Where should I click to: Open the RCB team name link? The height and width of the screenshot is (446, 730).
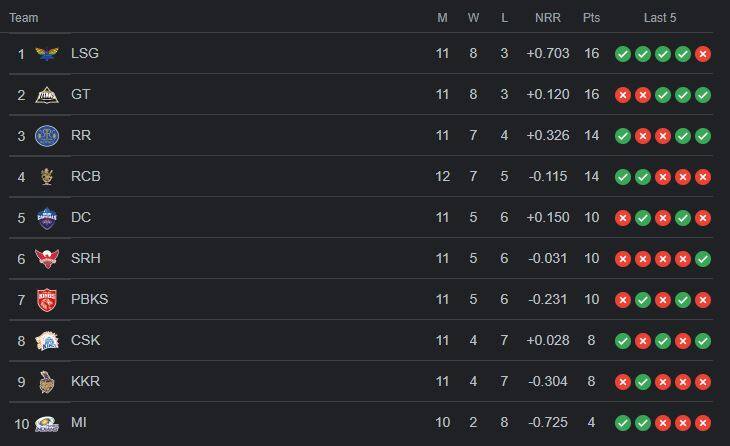pyautogui.click(x=86, y=176)
